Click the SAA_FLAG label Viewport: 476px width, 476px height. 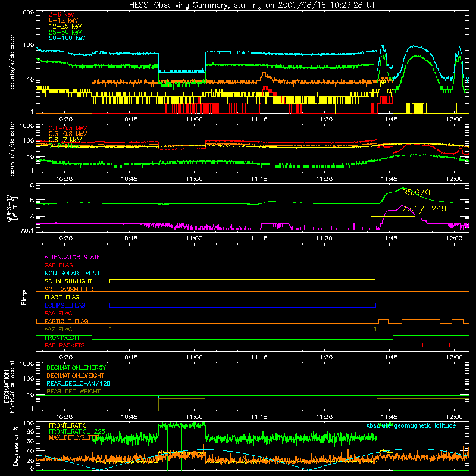point(58,313)
